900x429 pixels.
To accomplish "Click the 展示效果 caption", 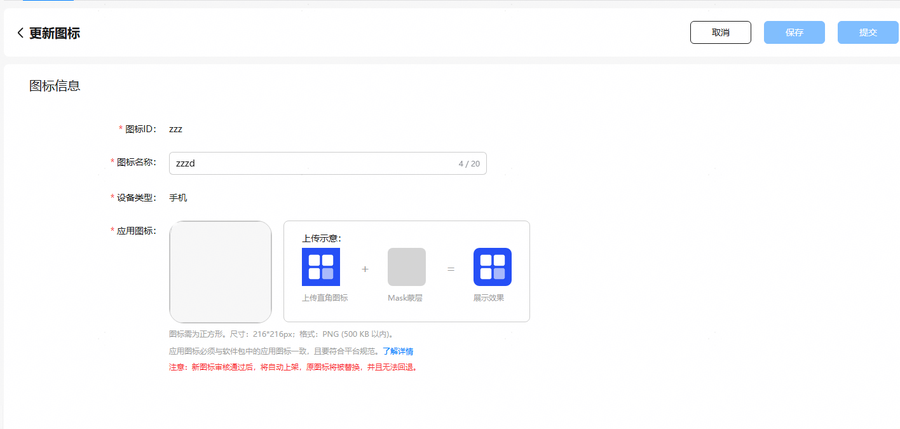I will click(x=489, y=298).
